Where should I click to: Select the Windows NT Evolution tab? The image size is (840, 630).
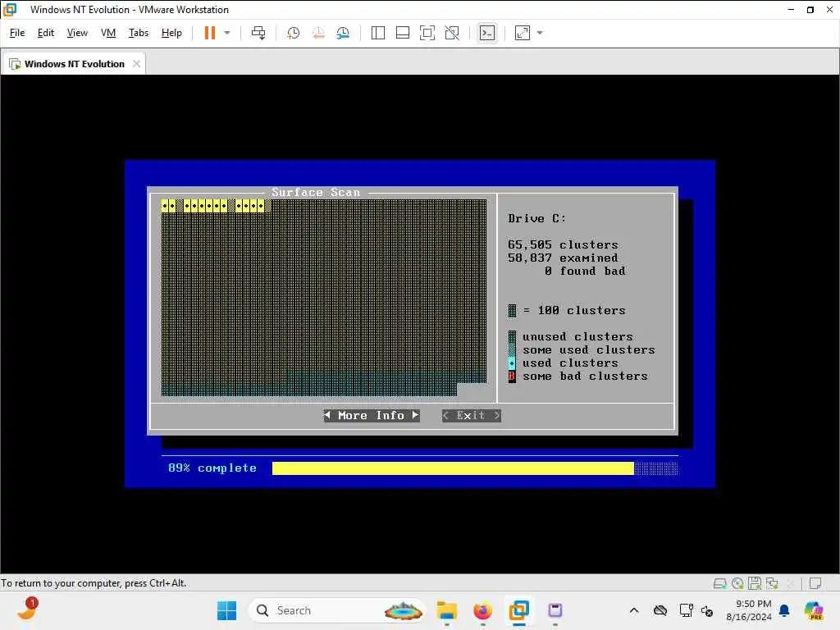point(73,64)
